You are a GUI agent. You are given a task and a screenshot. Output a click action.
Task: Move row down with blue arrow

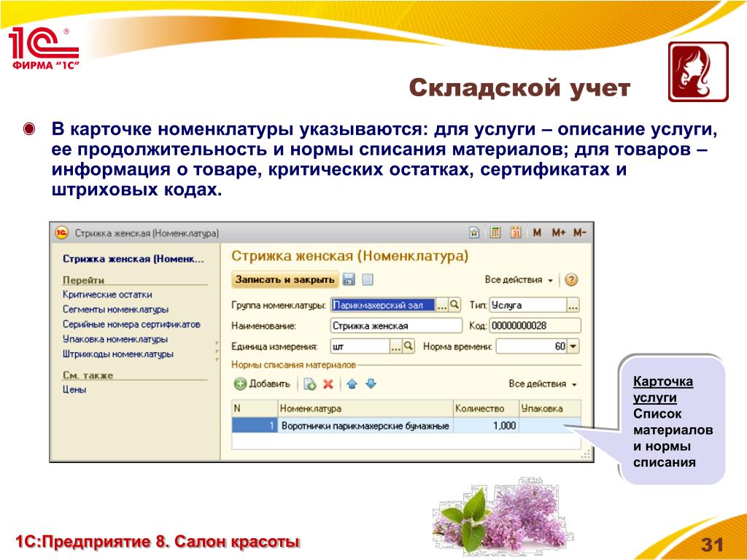pyautogui.click(x=371, y=384)
